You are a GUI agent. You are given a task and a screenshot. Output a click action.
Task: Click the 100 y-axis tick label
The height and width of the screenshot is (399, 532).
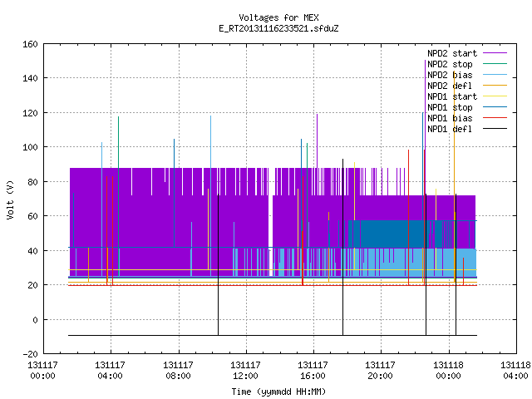[x=30, y=147]
